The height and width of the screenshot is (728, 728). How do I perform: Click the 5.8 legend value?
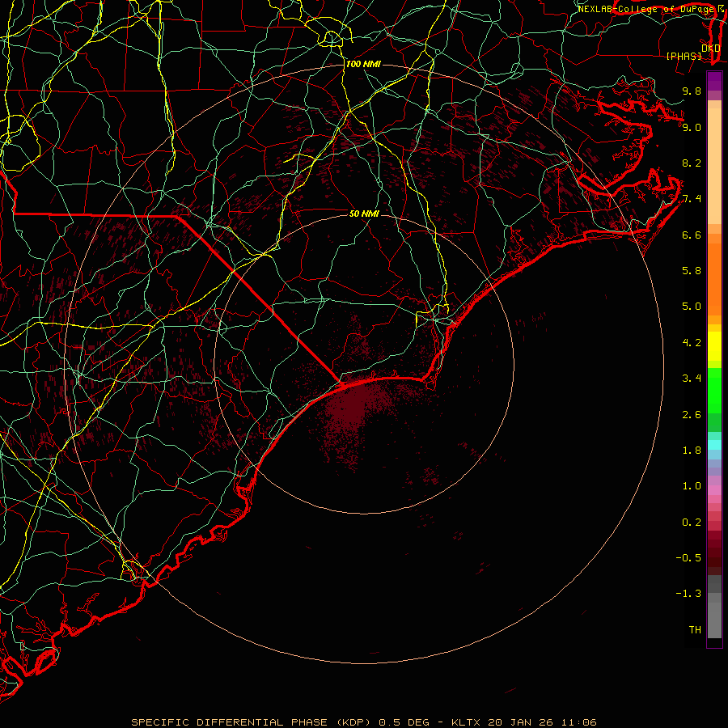coord(692,271)
